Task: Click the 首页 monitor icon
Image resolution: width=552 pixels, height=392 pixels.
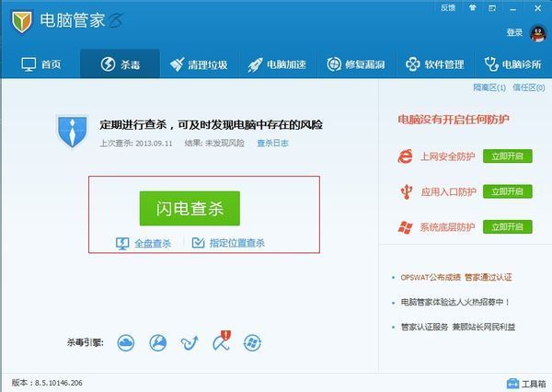Action: [x=29, y=64]
